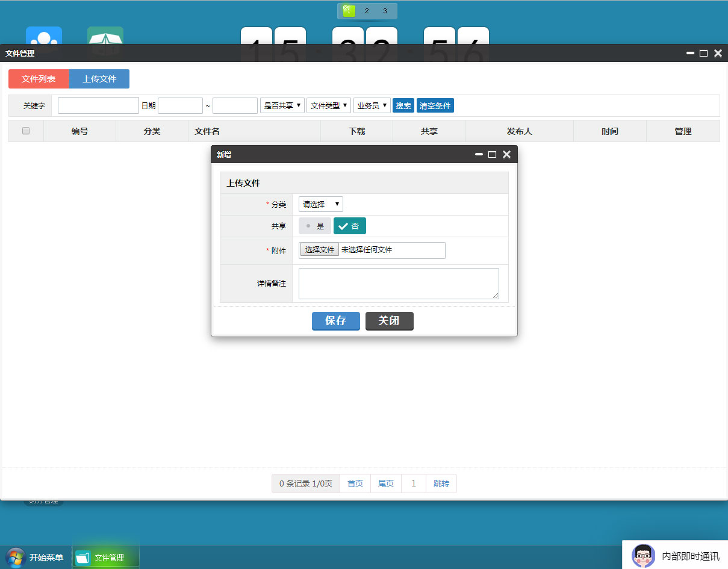Image resolution: width=728 pixels, height=569 pixels.
Task: Click the Windows start orb icon
Action: click(x=15, y=558)
